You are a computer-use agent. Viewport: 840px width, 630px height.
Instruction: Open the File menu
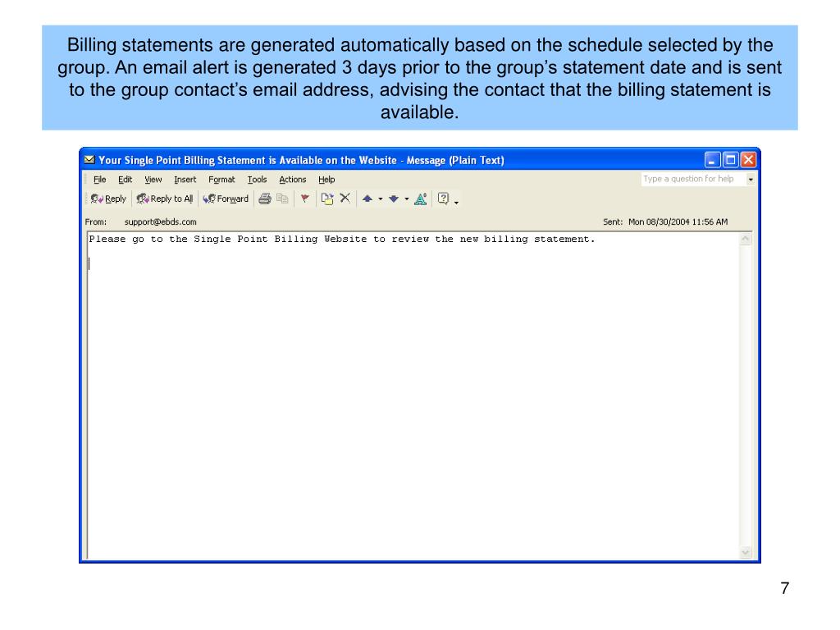click(99, 180)
